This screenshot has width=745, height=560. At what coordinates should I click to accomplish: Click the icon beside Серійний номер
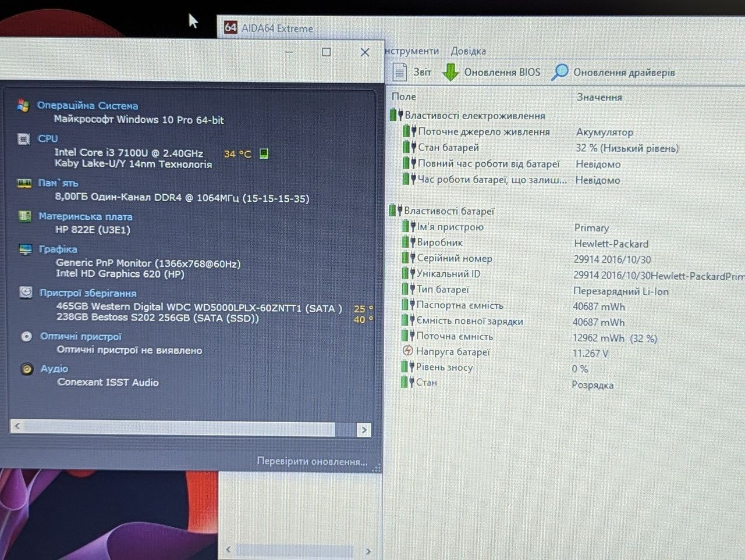[x=409, y=258]
